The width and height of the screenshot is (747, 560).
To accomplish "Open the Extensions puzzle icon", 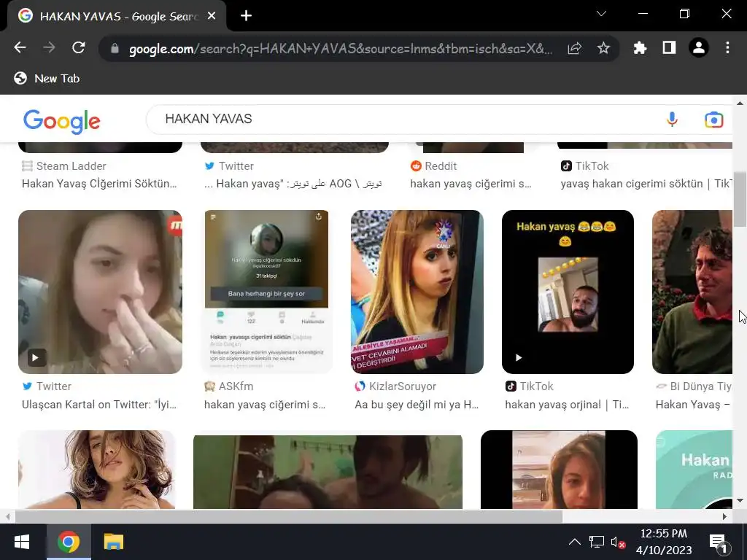I will (640, 47).
